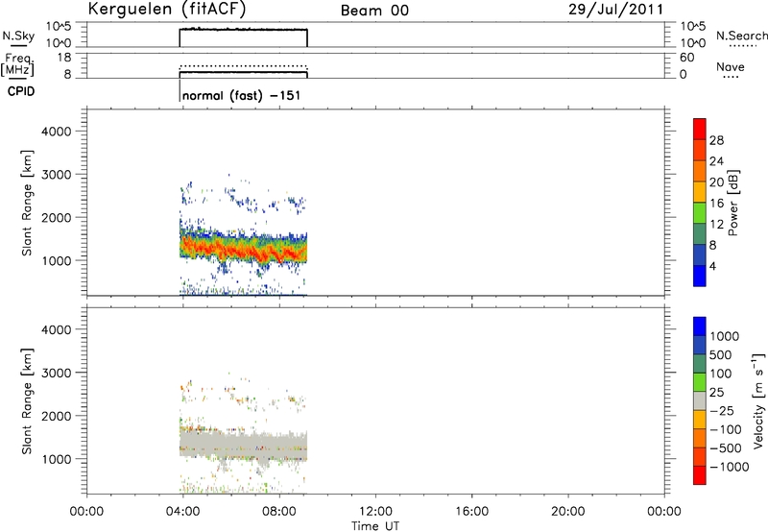
Task: Click the "18" frequency axis tick label
Action: [x=64, y=58]
